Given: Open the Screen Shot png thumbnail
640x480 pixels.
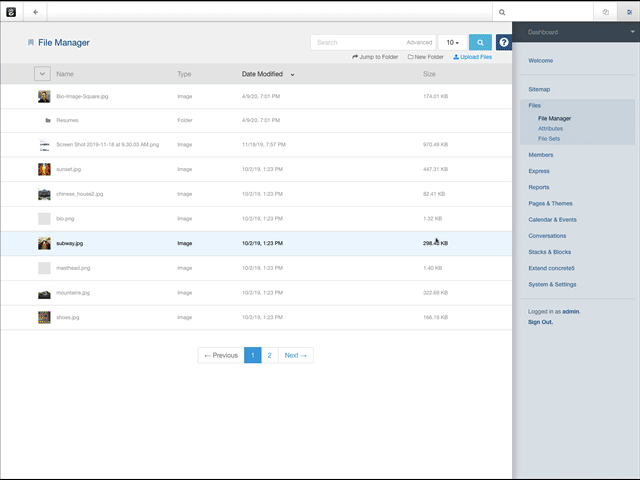Looking at the screenshot, I should (x=44, y=144).
